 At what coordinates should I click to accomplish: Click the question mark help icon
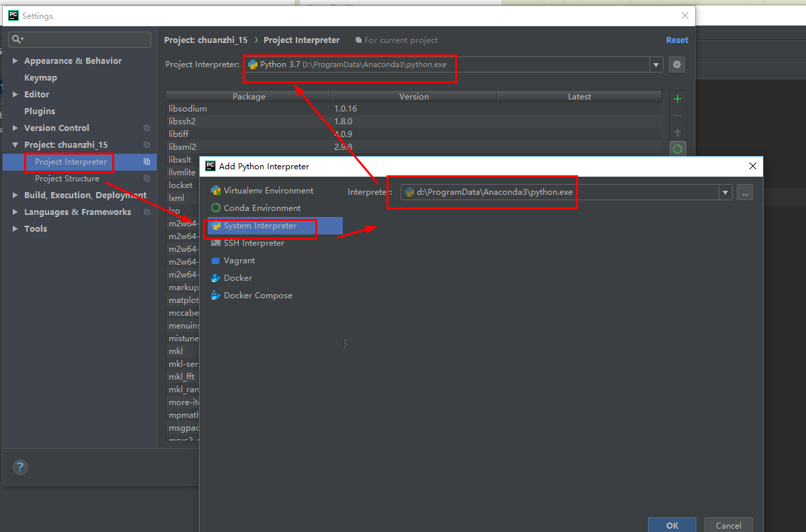pyautogui.click(x=20, y=468)
